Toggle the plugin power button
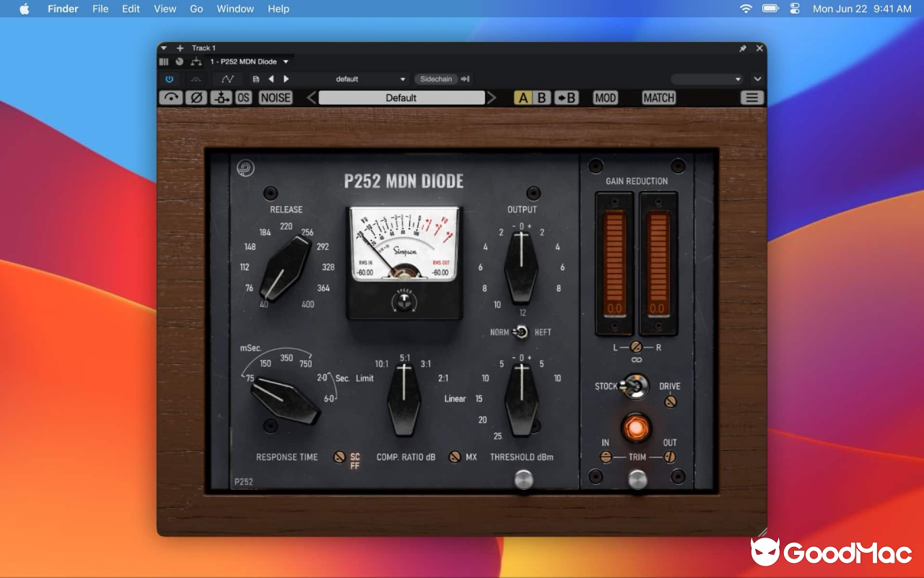 [170, 79]
